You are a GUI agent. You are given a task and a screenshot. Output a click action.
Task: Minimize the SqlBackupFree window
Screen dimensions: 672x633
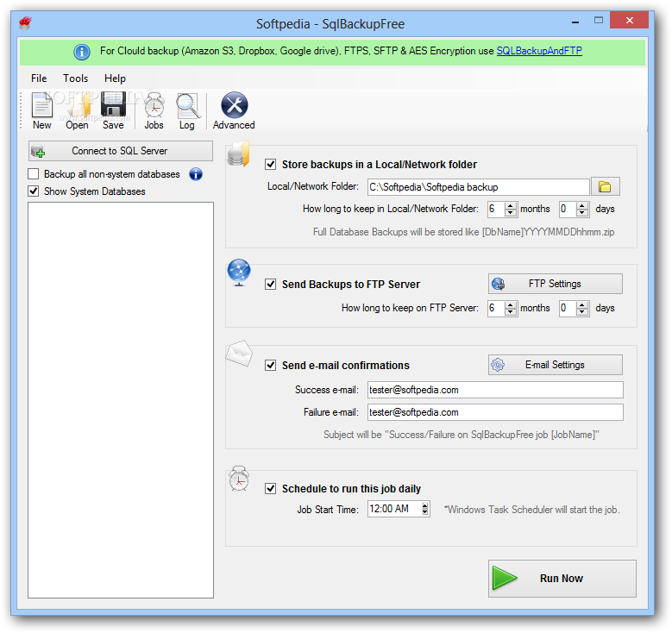575,22
